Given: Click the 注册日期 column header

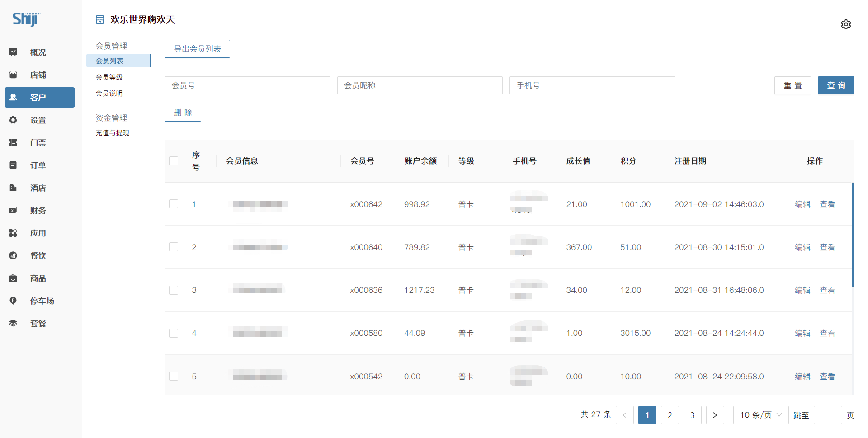Looking at the screenshot, I should pyautogui.click(x=690, y=161).
